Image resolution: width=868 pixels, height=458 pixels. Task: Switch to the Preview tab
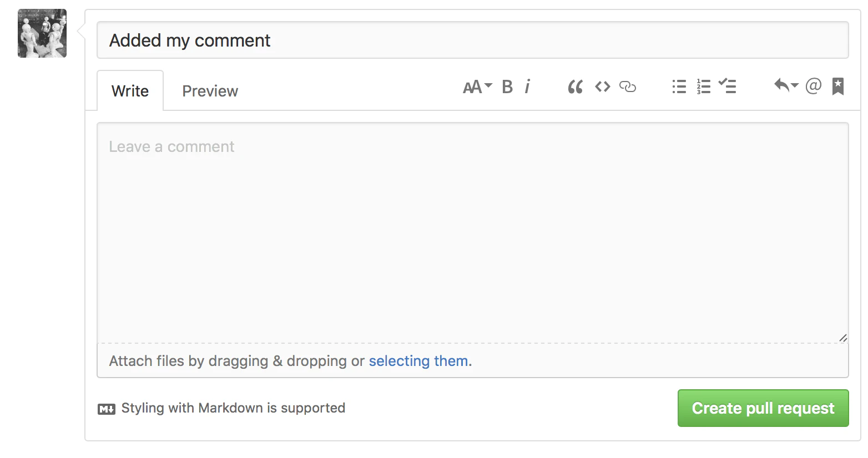(x=210, y=91)
